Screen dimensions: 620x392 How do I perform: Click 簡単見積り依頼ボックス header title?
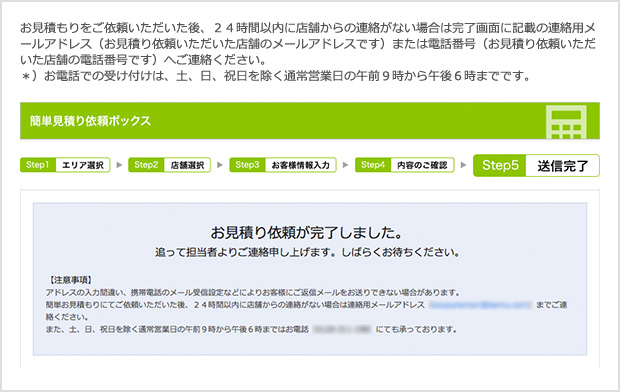[x=90, y=121]
